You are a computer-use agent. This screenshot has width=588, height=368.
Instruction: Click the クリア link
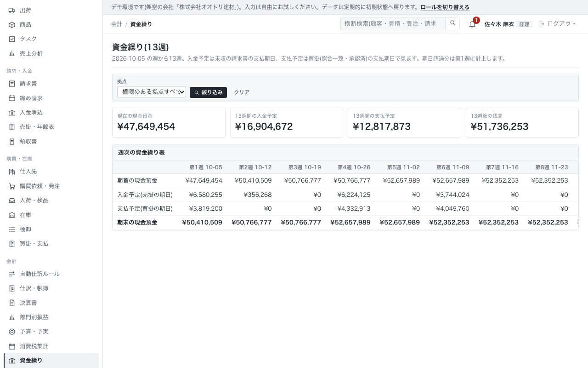pos(242,92)
